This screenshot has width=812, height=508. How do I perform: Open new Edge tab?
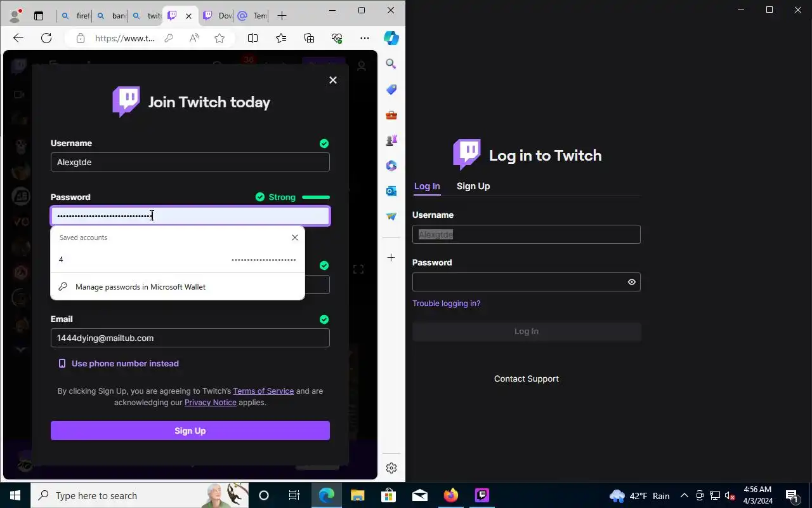282,16
